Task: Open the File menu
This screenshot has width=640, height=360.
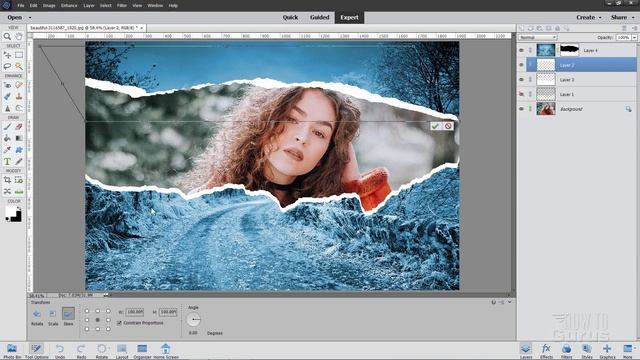Action: pyautogui.click(x=21, y=6)
